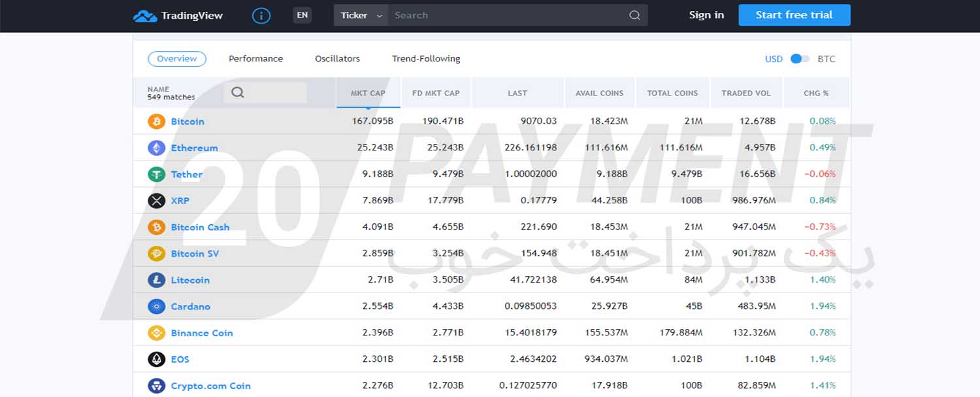The image size is (980, 397).
Task: Click the XRP coin icon
Action: tap(156, 201)
